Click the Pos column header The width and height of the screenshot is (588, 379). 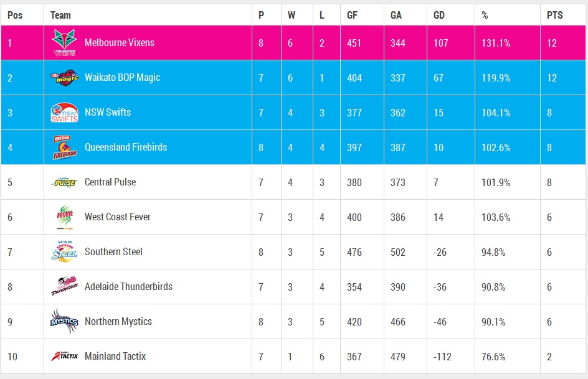pyautogui.click(x=15, y=15)
